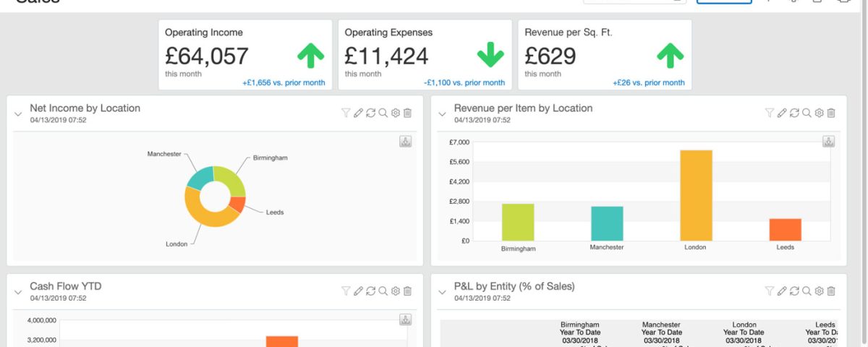The image size is (868, 347).
Task: Click the London bar in revenue chart
Action: click(696, 195)
